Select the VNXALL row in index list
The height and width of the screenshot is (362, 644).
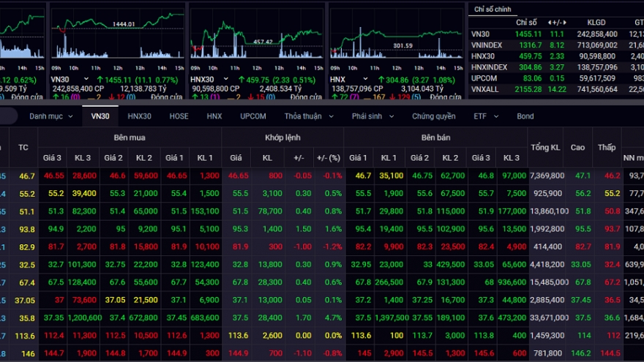(556, 89)
